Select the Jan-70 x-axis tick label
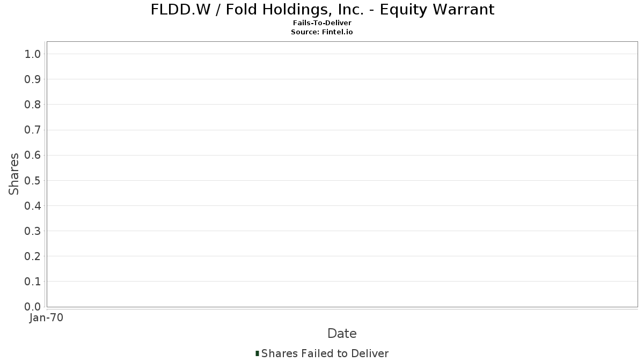The width and height of the screenshot is (644, 362). point(46,318)
